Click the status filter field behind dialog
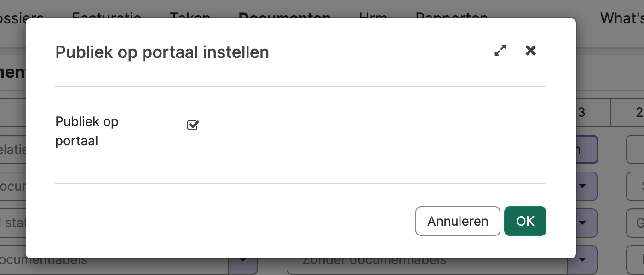The height and width of the screenshot is (275, 644). coord(12,223)
